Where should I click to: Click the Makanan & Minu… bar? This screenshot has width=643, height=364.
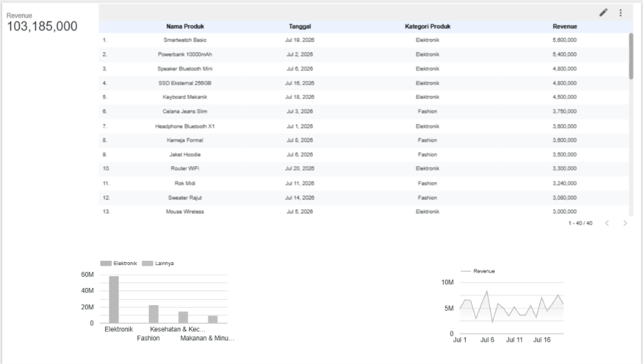(212, 319)
